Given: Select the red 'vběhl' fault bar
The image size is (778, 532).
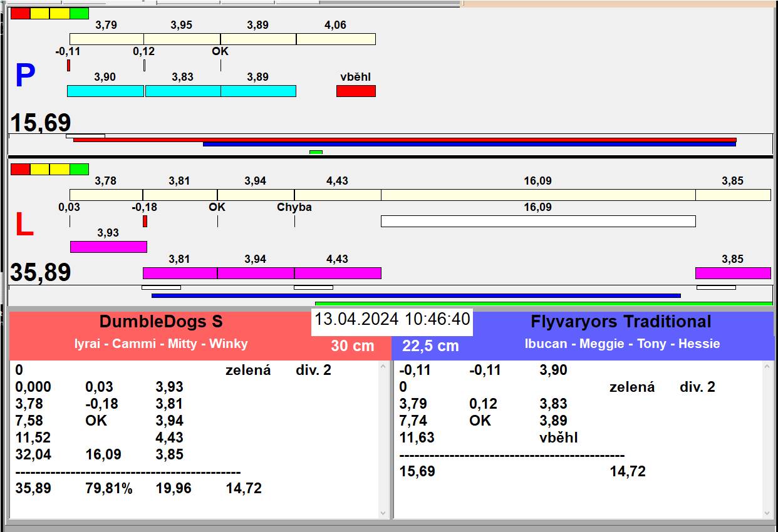Looking at the screenshot, I should (356, 91).
